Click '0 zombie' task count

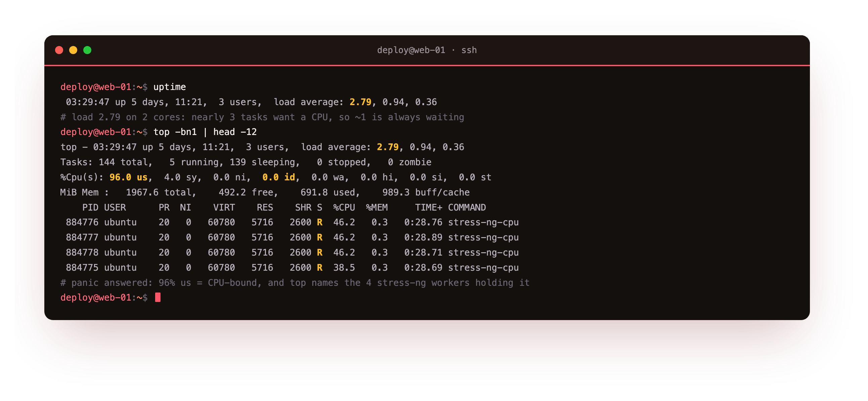409,162
